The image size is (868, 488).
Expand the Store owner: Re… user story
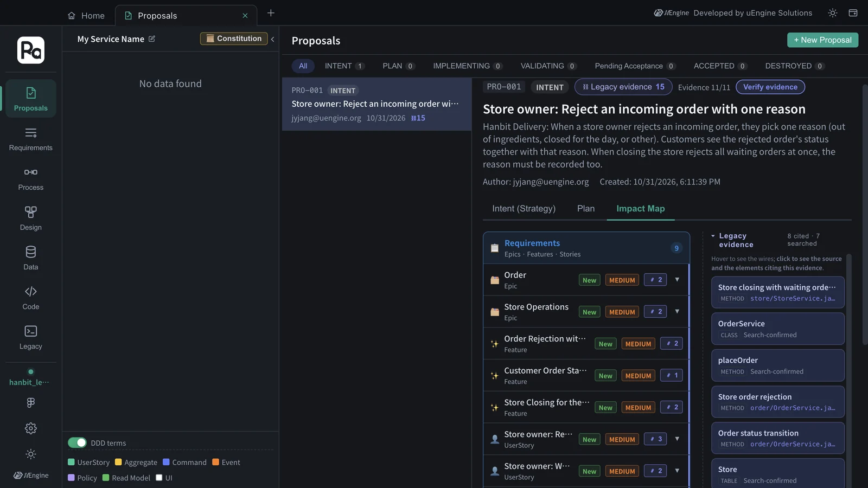coord(677,439)
